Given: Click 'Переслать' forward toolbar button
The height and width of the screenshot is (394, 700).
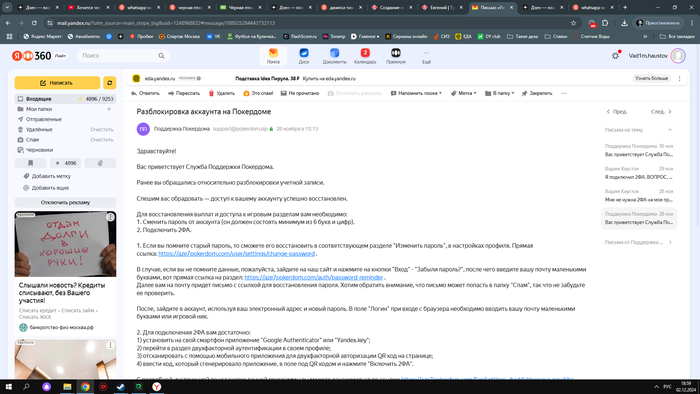Looking at the screenshot, I should (x=184, y=93).
